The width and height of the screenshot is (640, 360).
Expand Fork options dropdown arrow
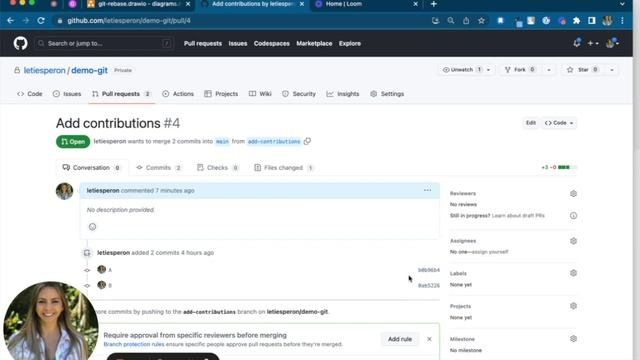click(x=549, y=70)
